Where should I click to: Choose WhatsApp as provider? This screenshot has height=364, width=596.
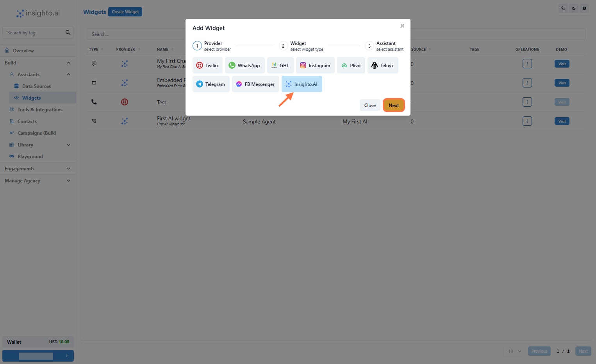coord(244,65)
